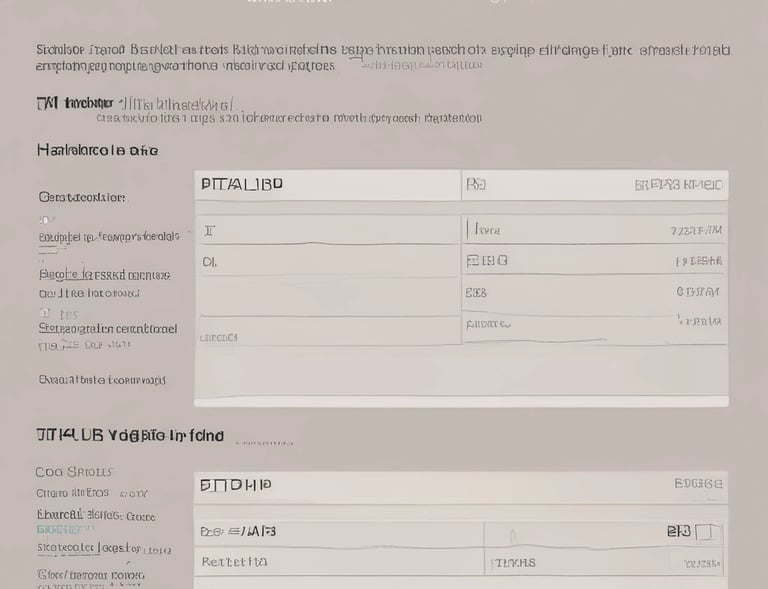Click the small round marker under first sidebar heading
This screenshot has height=589, width=768.
[45, 220]
